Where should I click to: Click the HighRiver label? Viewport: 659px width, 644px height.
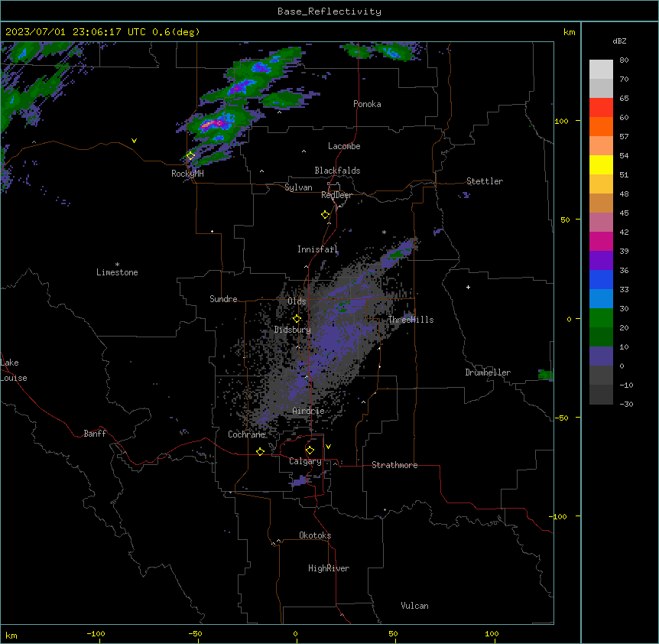(329, 568)
